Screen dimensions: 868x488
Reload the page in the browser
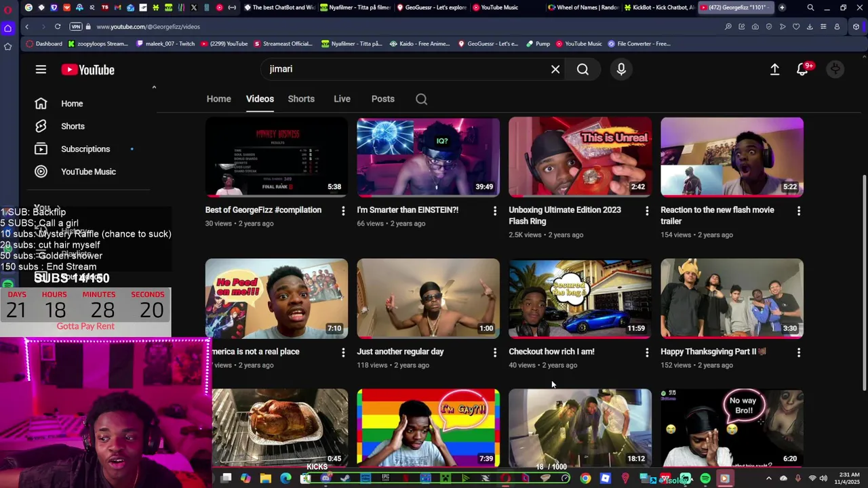58,26
